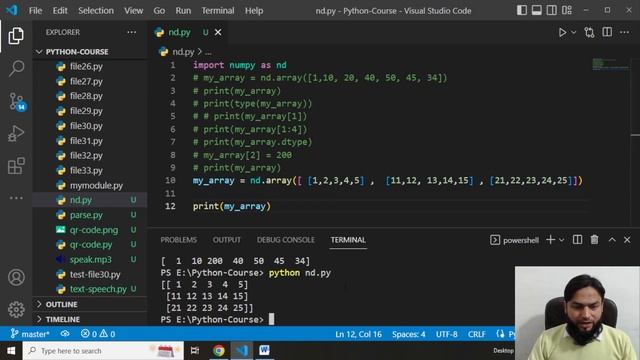This screenshot has width=640, height=360.
Task: Change indentation via Spaces: 4
Action: (x=409, y=334)
